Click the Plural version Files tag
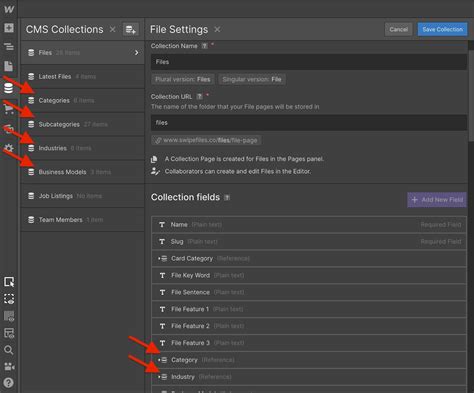The width and height of the screenshot is (474, 393). click(x=183, y=79)
